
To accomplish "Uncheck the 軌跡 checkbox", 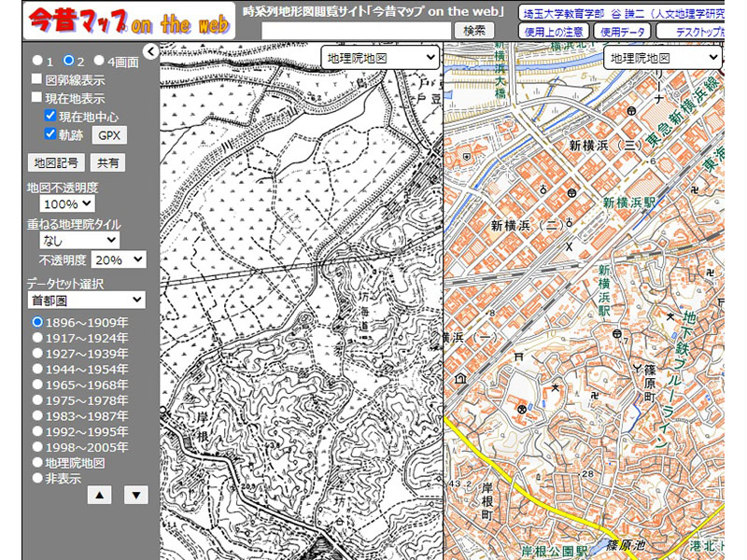I will (50, 134).
